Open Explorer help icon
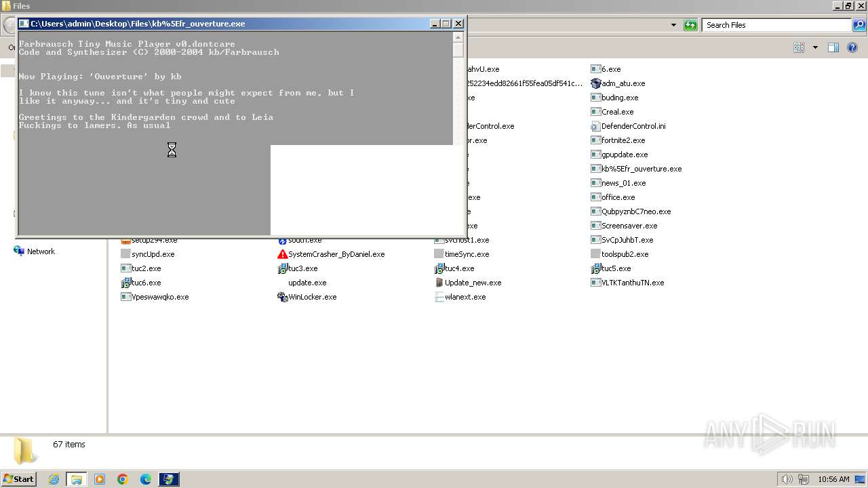Viewport: 868px width, 488px height. coord(852,47)
